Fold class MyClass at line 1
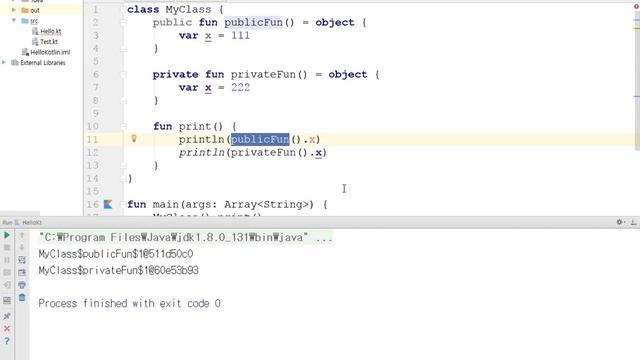Screen dimensions: 640x360 (123, 9)
